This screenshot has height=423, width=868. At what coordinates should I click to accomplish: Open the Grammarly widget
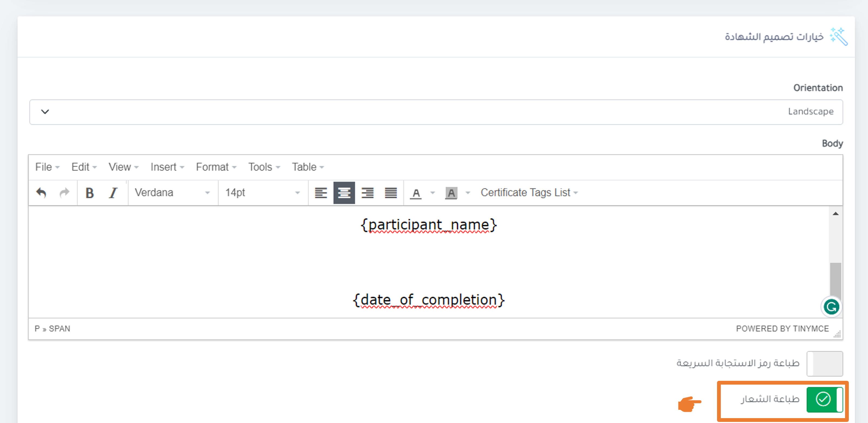point(831,307)
